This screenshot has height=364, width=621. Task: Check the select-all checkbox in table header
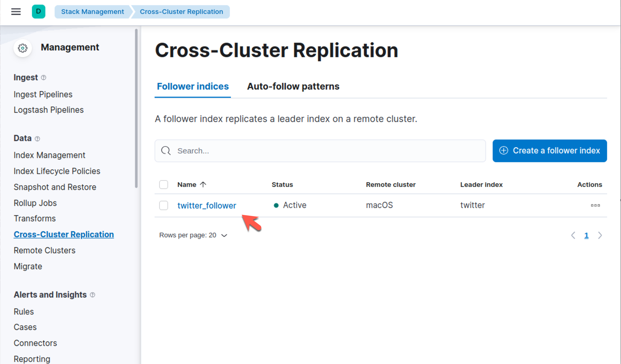[x=164, y=184]
